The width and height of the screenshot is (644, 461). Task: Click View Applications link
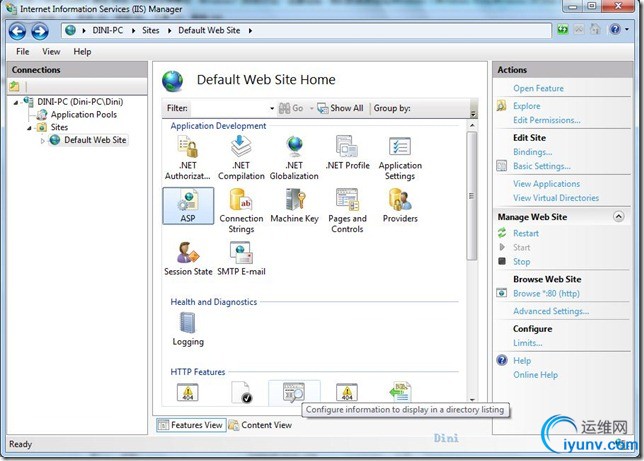click(546, 184)
